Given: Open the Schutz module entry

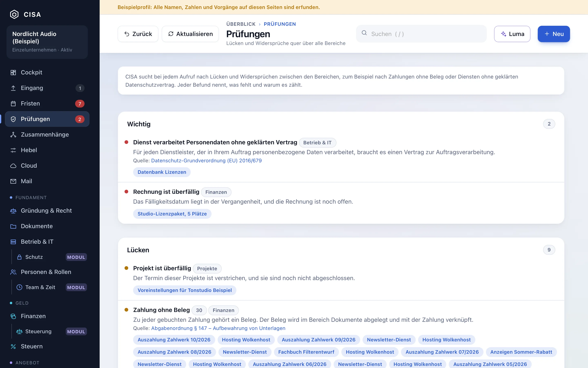Looking at the screenshot, I should 50,257.
